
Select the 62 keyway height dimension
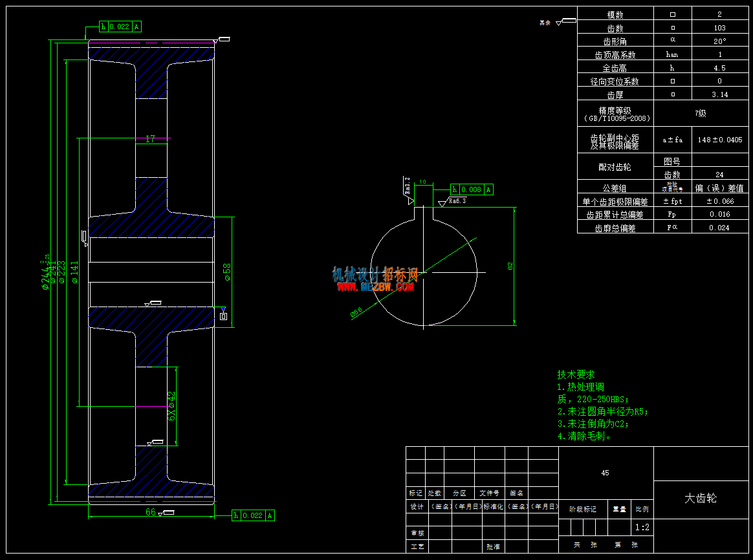click(x=510, y=266)
